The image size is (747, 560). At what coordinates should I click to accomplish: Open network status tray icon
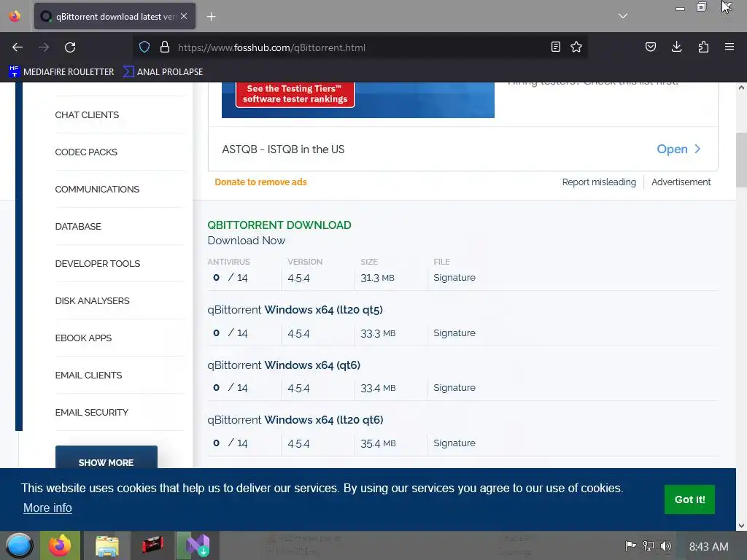coord(649,545)
